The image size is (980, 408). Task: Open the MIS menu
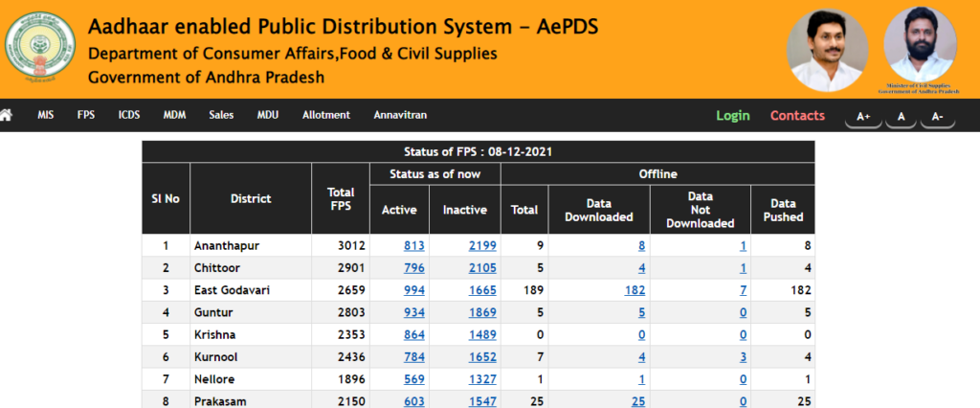[x=46, y=115]
